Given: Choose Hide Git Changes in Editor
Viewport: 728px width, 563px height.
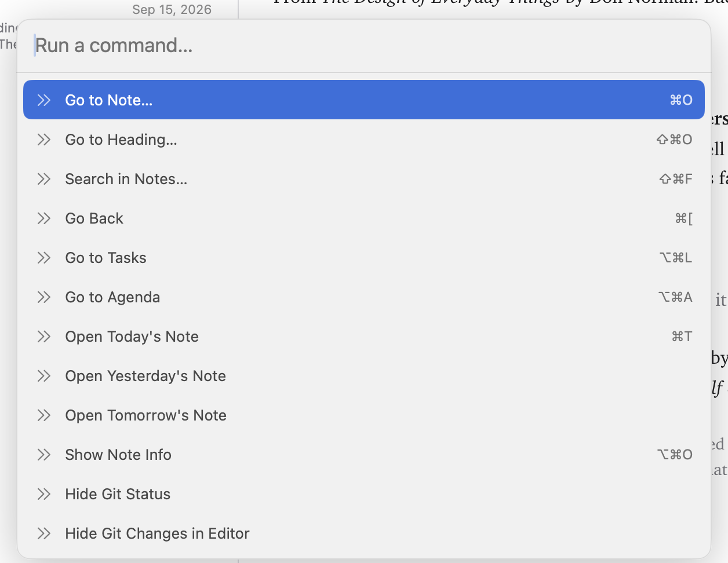Looking at the screenshot, I should [x=364, y=533].
